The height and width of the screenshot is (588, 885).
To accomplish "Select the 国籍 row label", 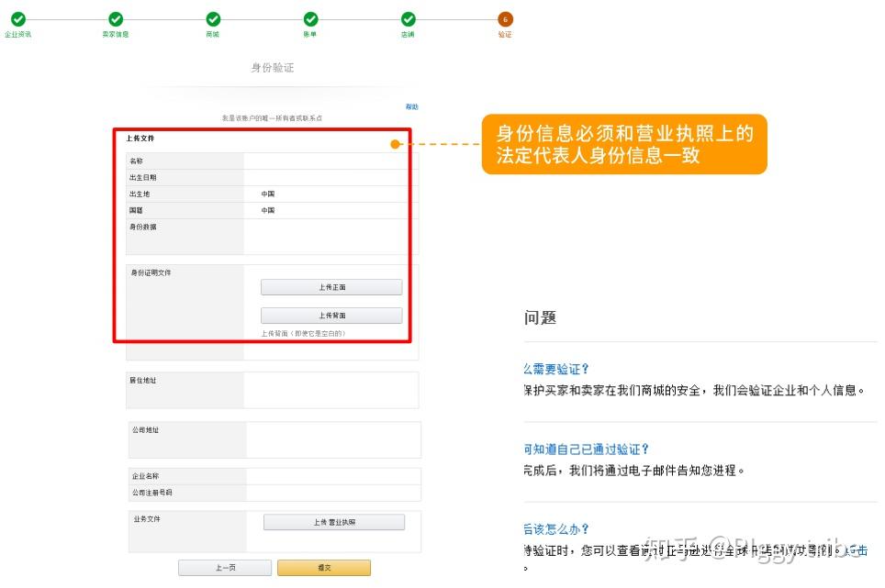I will 136,210.
